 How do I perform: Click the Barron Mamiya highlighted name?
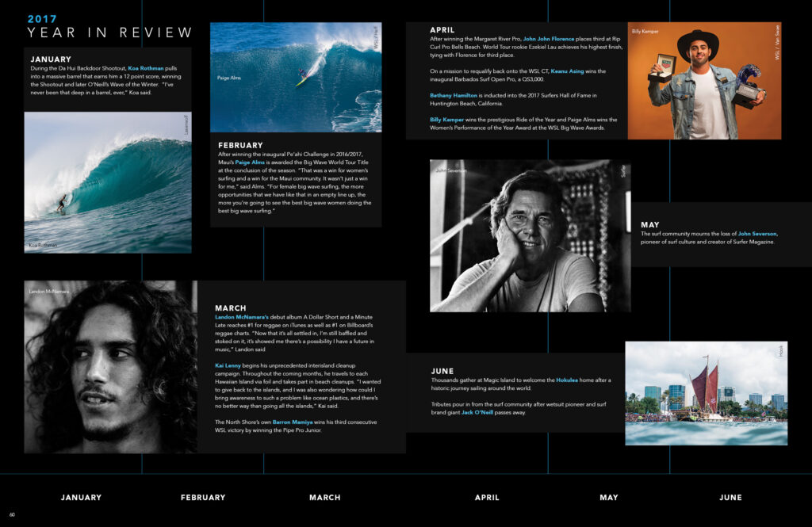(293, 422)
